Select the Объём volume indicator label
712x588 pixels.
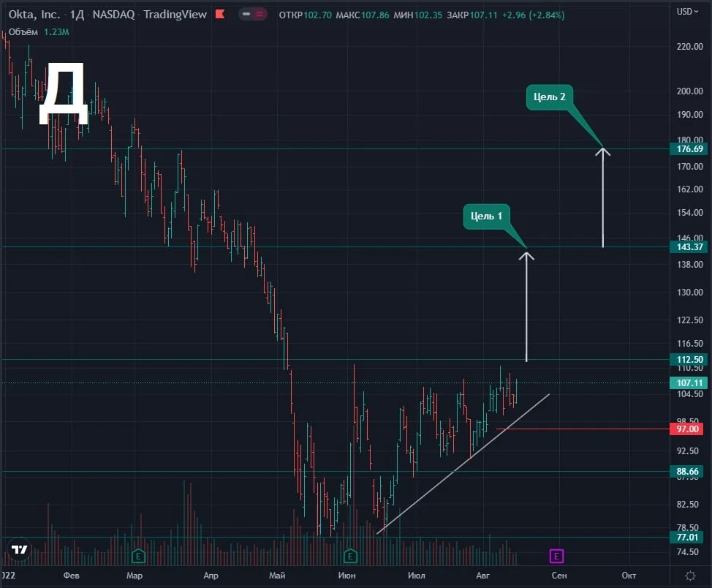coord(23,31)
